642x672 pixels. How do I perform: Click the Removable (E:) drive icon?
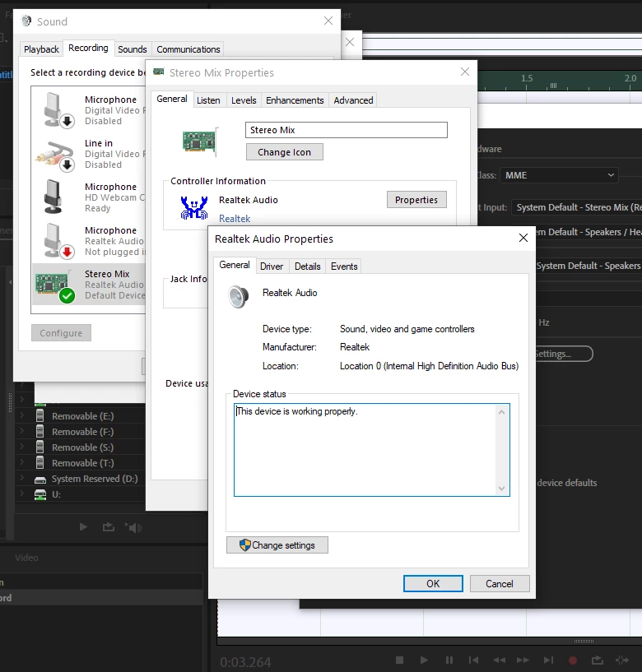coord(40,415)
